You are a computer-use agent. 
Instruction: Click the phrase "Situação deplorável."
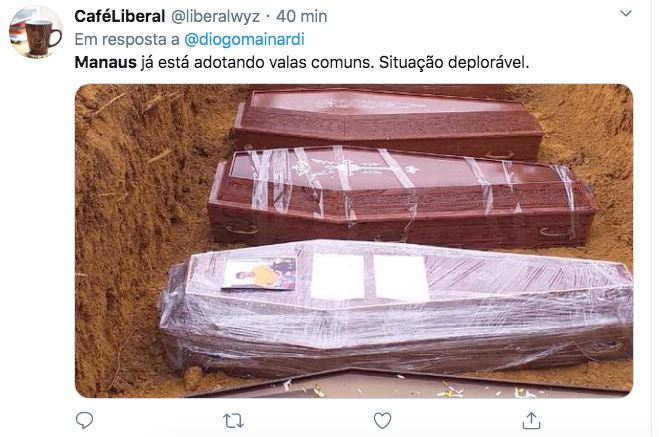click(454, 62)
